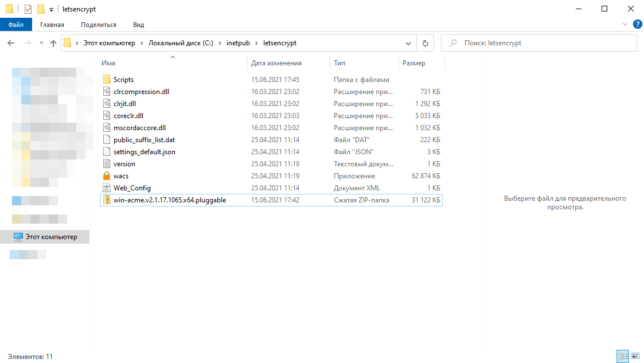Switch to large icons view

pyautogui.click(x=635, y=357)
